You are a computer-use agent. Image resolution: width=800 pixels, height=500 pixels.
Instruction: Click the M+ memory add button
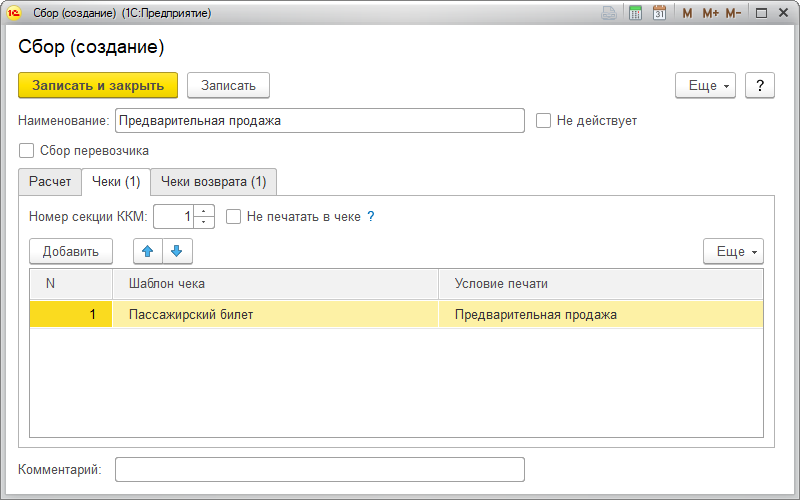pyautogui.click(x=710, y=13)
